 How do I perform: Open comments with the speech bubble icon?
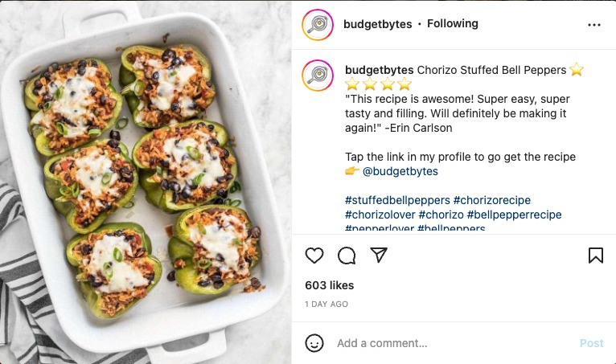pyautogui.click(x=347, y=256)
